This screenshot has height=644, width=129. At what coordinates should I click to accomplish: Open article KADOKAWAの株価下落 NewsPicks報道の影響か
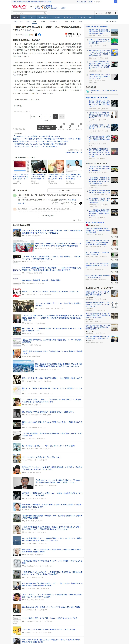[41, 280]
